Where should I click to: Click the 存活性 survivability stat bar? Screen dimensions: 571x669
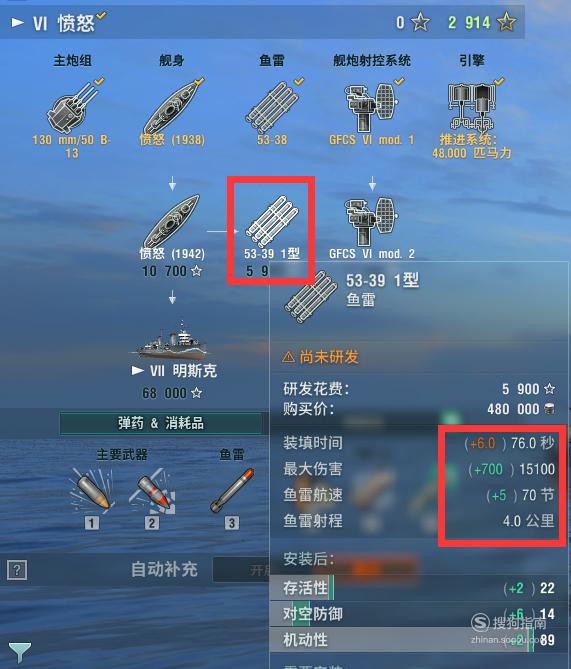[x=419, y=588]
